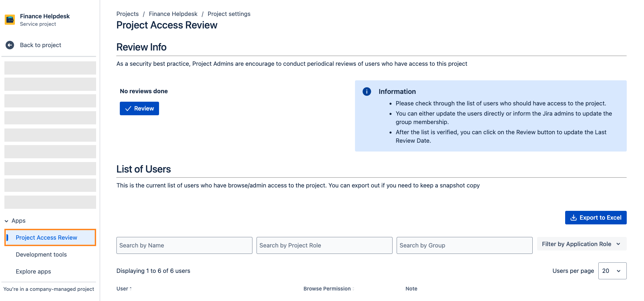Click the Finance Helpdesk briefcase icon
The height and width of the screenshot is (301, 644).
(x=10, y=20)
